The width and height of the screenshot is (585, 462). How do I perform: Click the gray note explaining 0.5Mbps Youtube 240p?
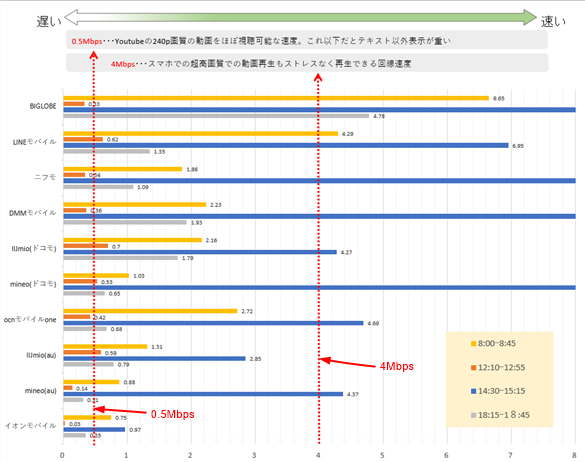(x=307, y=40)
